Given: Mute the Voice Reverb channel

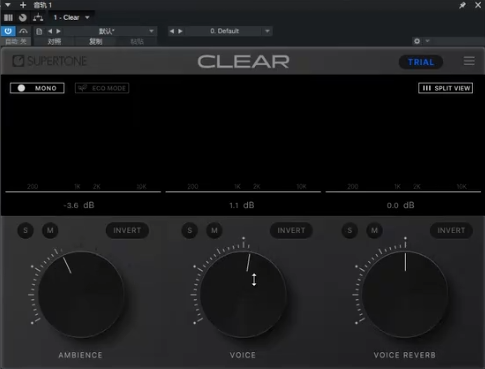Looking at the screenshot, I should pos(374,230).
